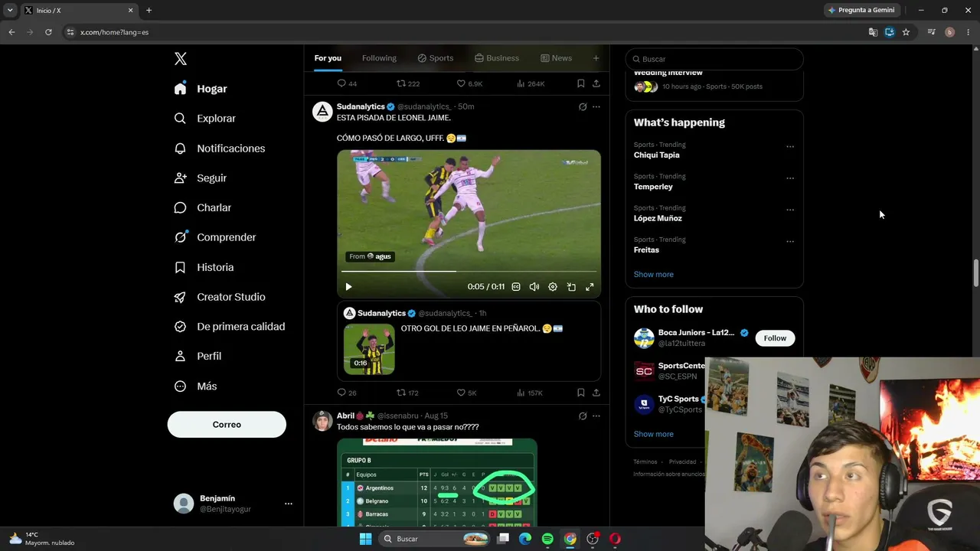The image size is (980, 551).
Task: Open more options for Temperley trend
Action: coord(790,178)
